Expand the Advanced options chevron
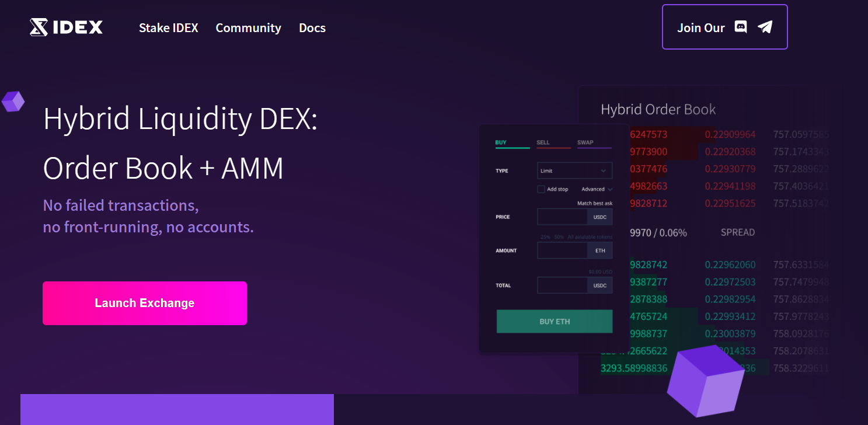 pyautogui.click(x=610, y=189)
